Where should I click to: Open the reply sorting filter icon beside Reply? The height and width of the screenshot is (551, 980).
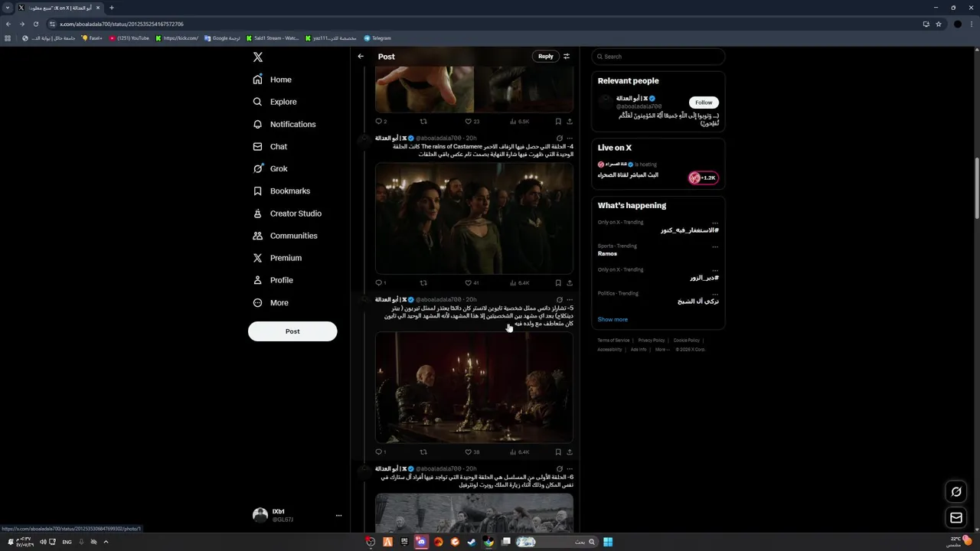tap(567, 56)
